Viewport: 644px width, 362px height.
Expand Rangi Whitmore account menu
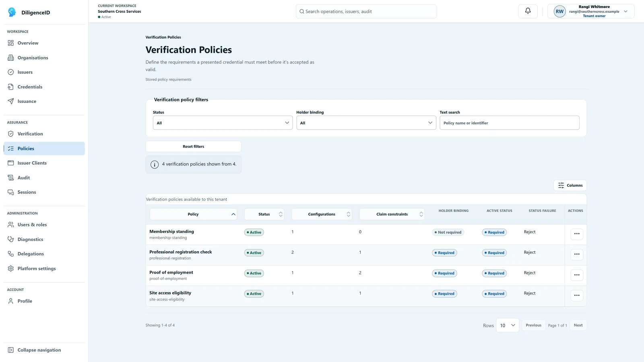click(591, 11)
